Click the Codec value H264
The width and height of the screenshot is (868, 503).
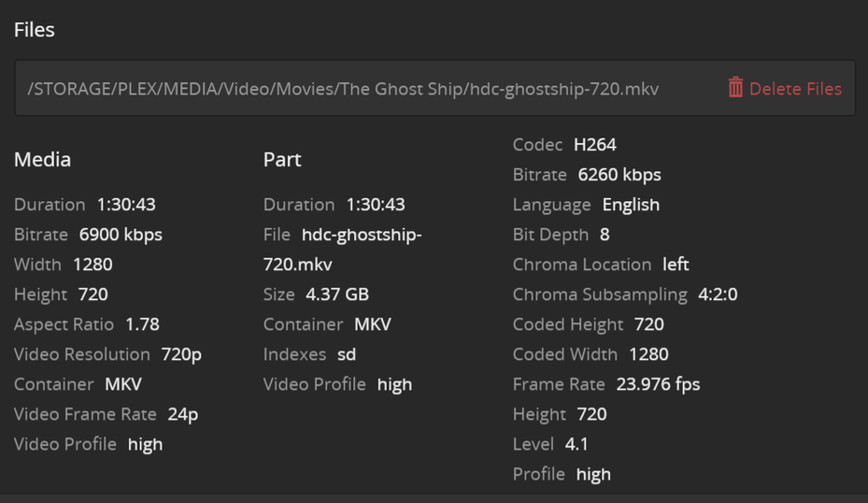594,145
